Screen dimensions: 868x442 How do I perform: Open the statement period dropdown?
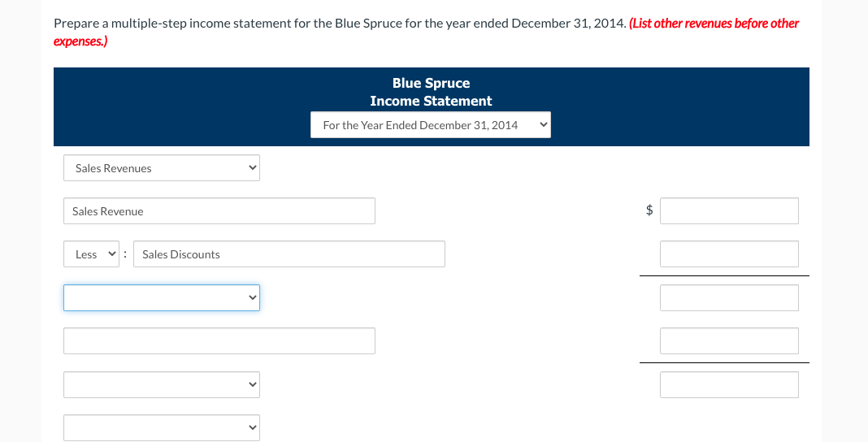(430, 125)
